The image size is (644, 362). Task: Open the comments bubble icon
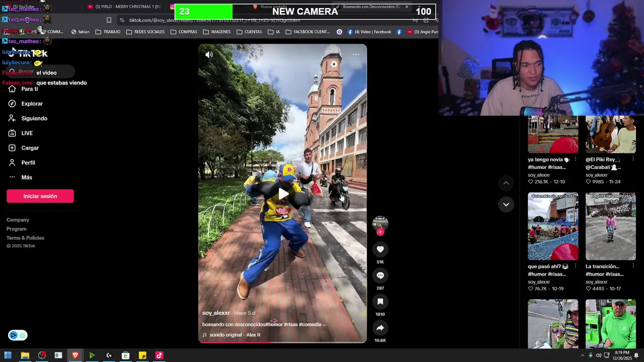(x=380, y=276)
